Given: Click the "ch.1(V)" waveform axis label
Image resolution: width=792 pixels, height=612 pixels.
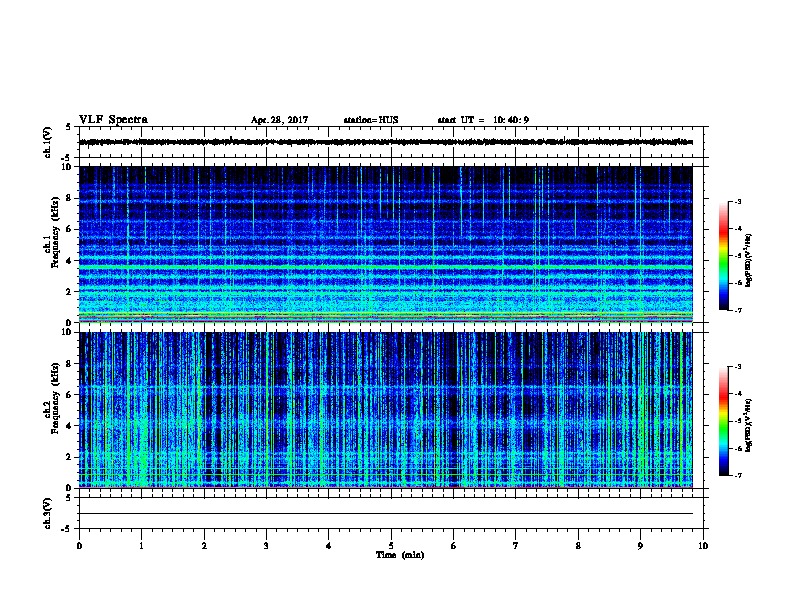Looking at the screenshot, I should [48, 142].
